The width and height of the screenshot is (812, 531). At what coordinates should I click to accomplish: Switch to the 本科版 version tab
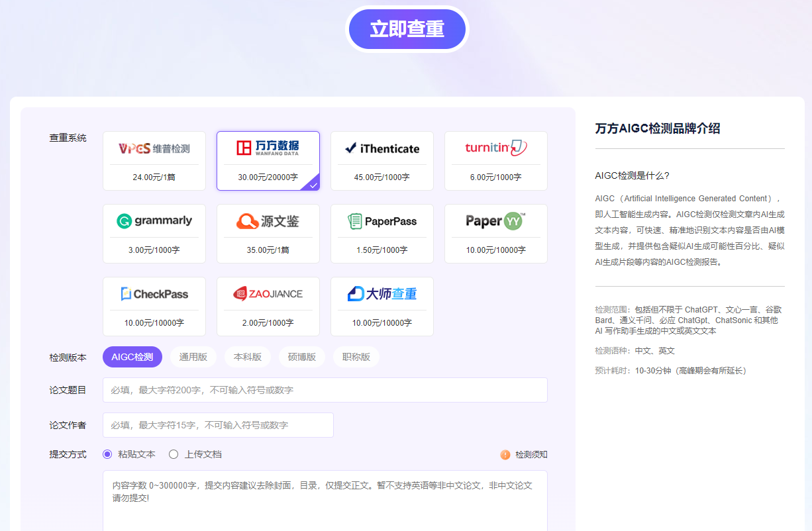coord(248,357)
